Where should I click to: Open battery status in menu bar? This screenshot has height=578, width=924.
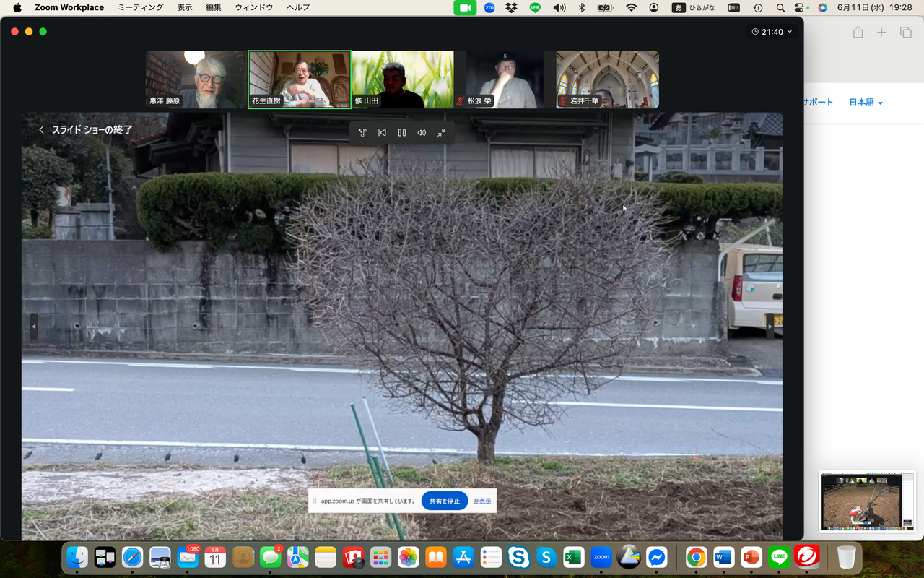point(606,7)
